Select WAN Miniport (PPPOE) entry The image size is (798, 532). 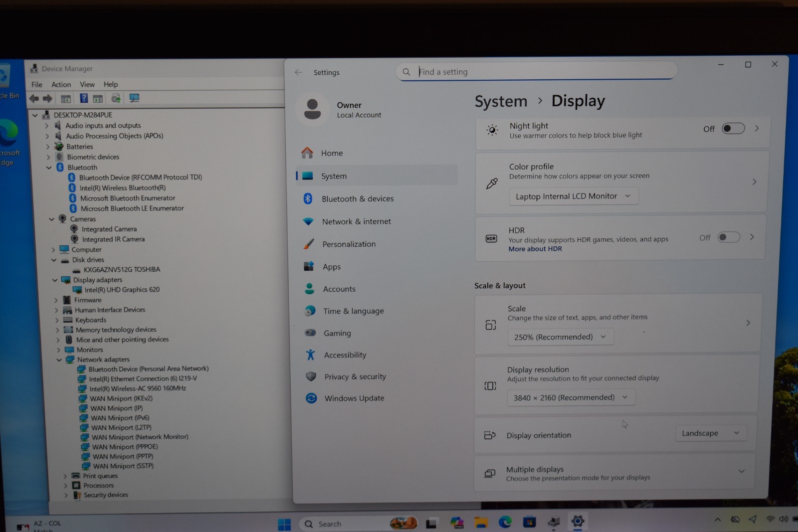coord(125,447)
